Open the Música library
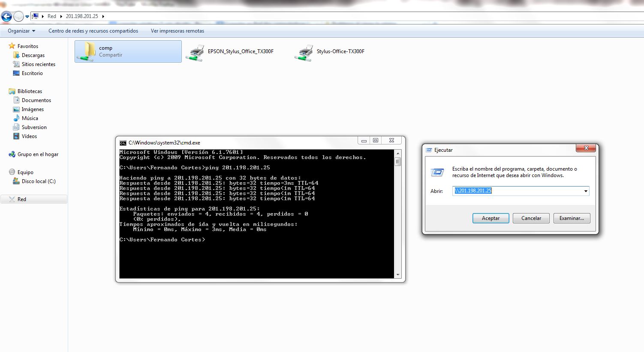Screen dimensions: 644x352 (x=30, y=118)
